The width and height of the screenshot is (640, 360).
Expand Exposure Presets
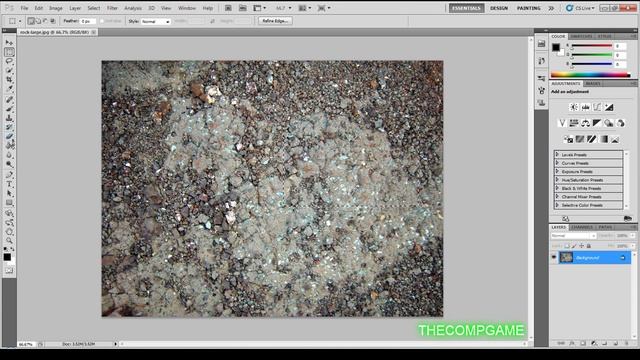tap(558, 171)
